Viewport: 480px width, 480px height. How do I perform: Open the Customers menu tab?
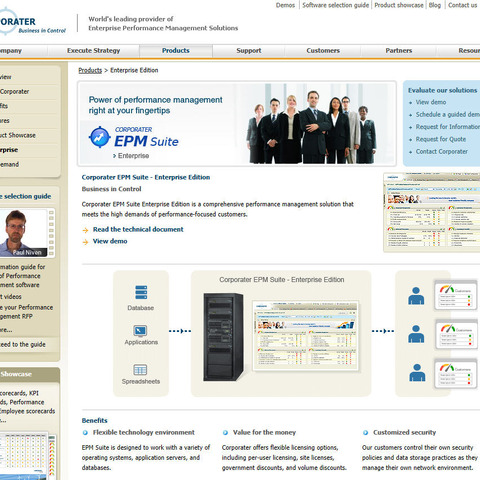(x=323, y=51)
